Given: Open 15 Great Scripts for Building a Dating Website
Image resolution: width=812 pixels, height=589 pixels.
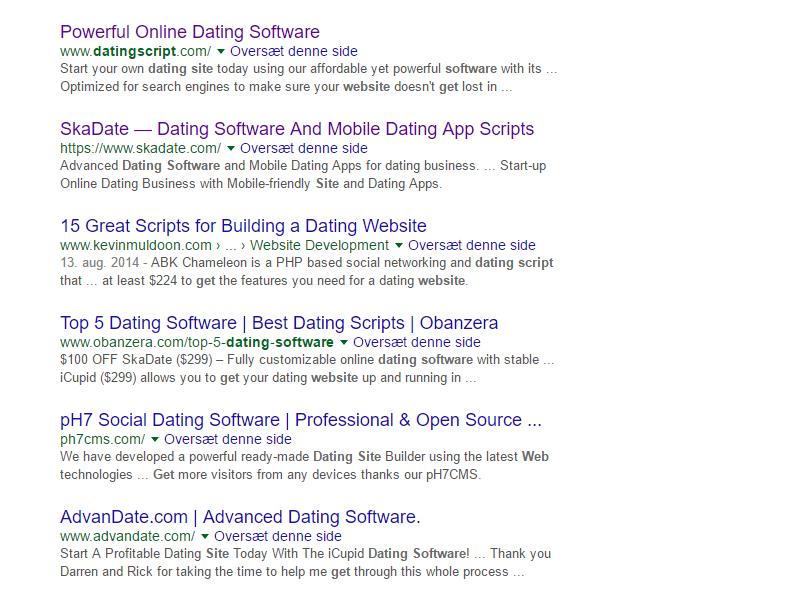Looking at the screenshot, I should (243, 226).
